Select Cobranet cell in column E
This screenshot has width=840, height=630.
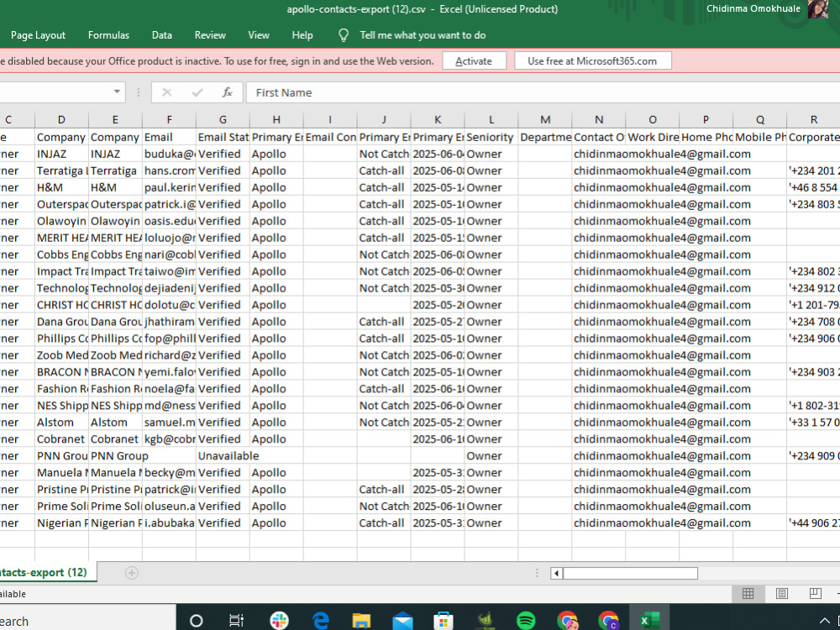pyautogui.click(x=115, y=439)
